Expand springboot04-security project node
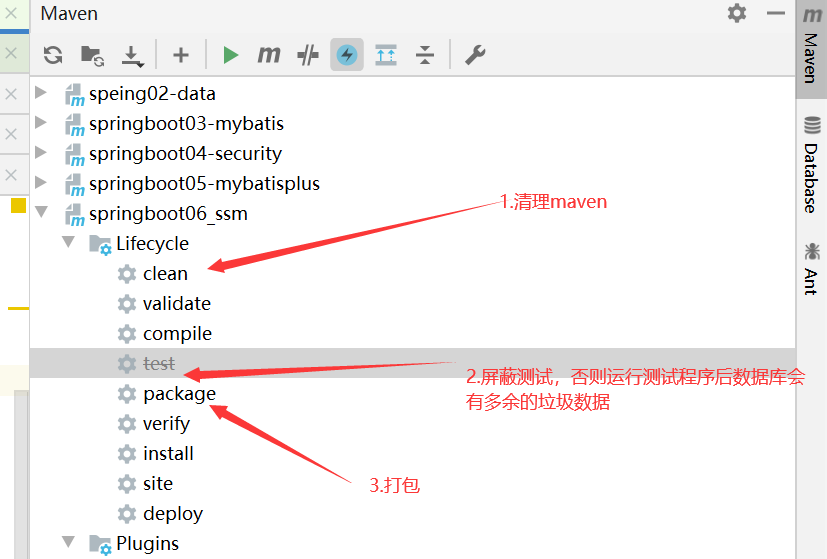827x559 pixels. point(41,153)
